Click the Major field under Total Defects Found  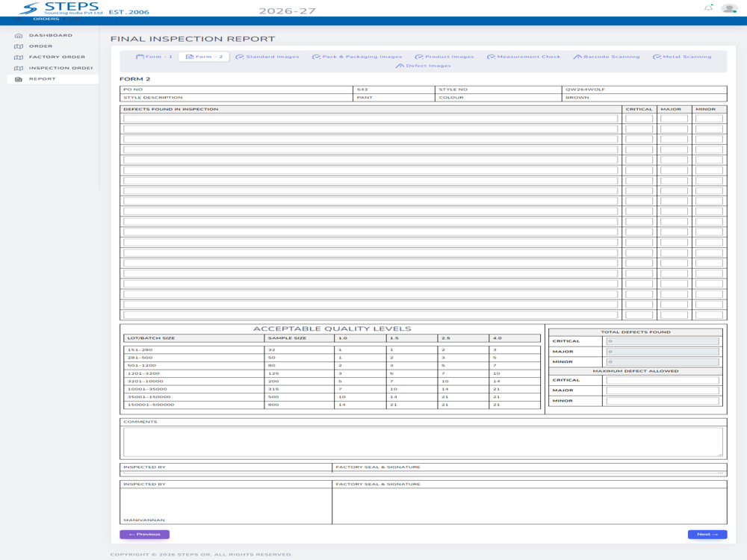(x=663, y=352)
